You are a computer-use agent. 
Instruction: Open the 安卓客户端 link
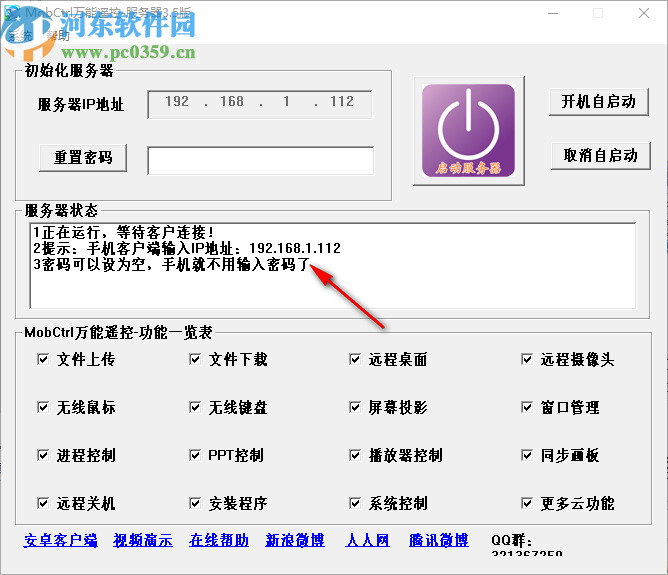(60, 540)
